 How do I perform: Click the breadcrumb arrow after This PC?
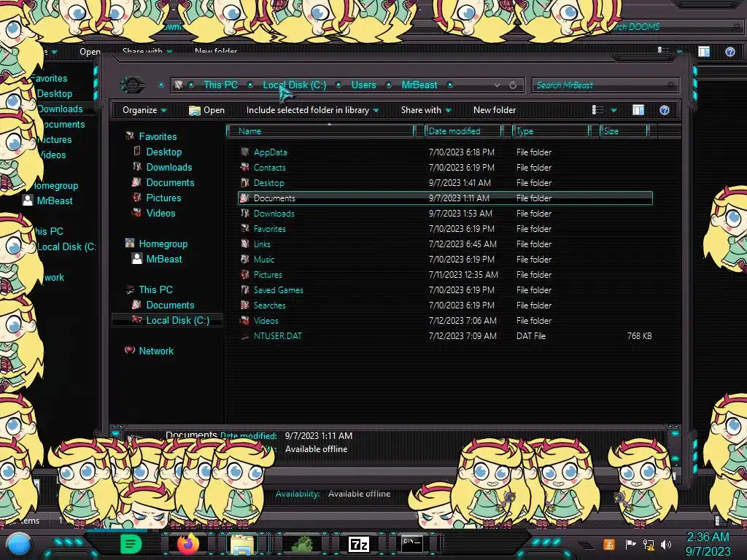(x=250, y=85)
